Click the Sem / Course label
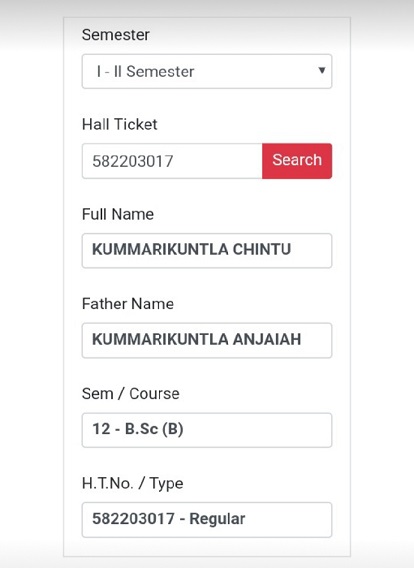 point(130,393)
